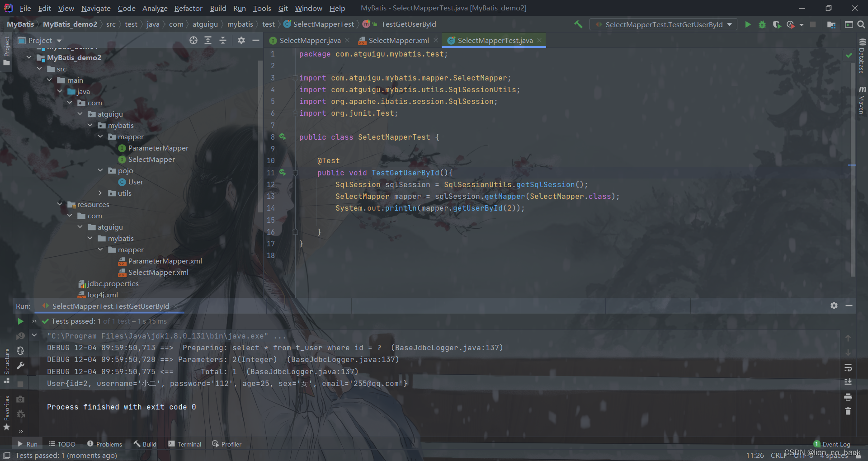Open Run panel settings gear
Image resolution: width=868 pixels, height=461 pixels.
834,306
